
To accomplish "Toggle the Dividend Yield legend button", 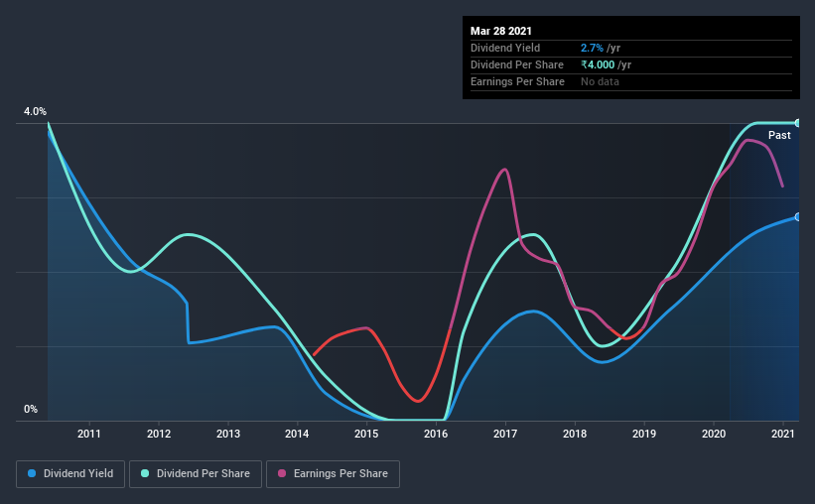I will [70, 474].
